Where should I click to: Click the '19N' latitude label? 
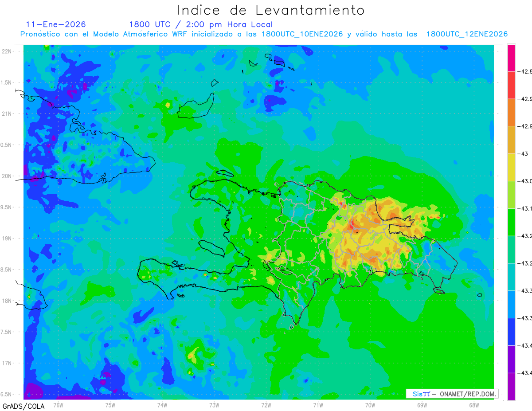[x=7, y=239]
